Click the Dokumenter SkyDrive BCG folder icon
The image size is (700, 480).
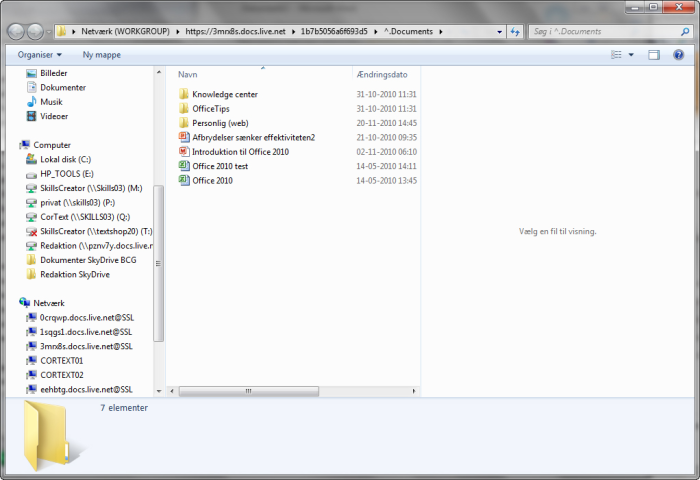31,260
